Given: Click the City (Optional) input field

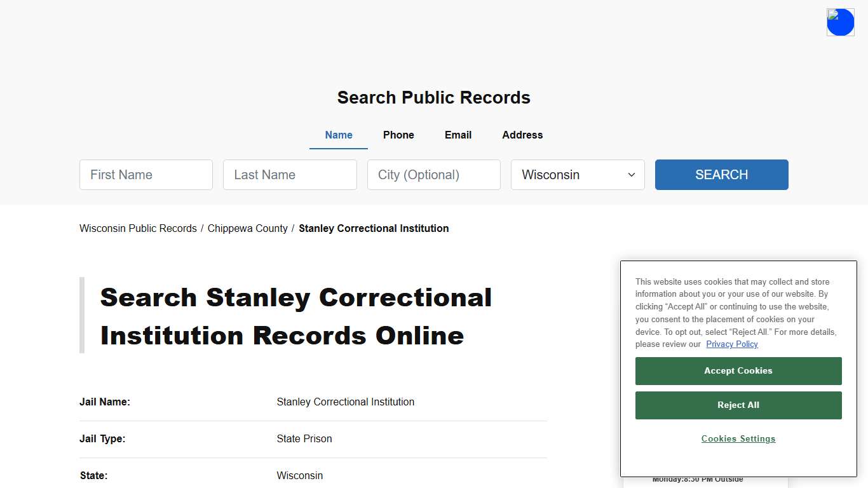Looking at the screenshot, I should coord(433,174).
